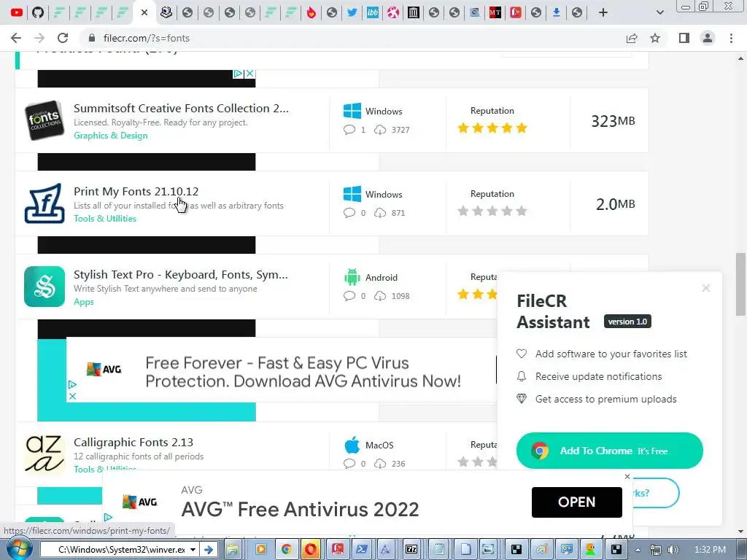Viewport: 747px width, 560px height.
Task: Share this page icon
Action: click(632, 38)
